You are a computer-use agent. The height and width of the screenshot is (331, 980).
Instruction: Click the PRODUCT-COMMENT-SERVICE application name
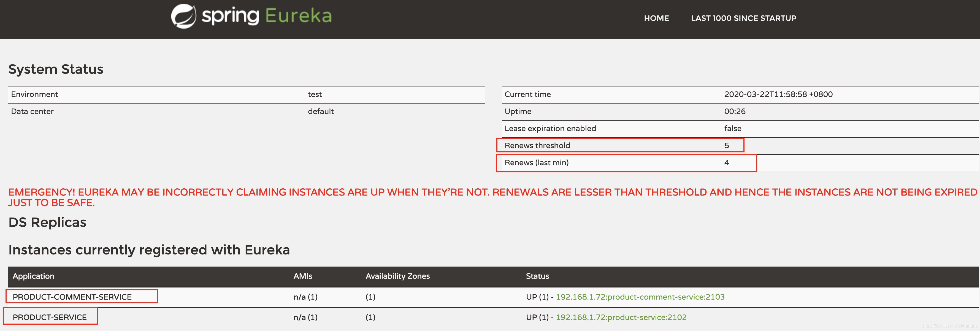[x=72, y=297]
